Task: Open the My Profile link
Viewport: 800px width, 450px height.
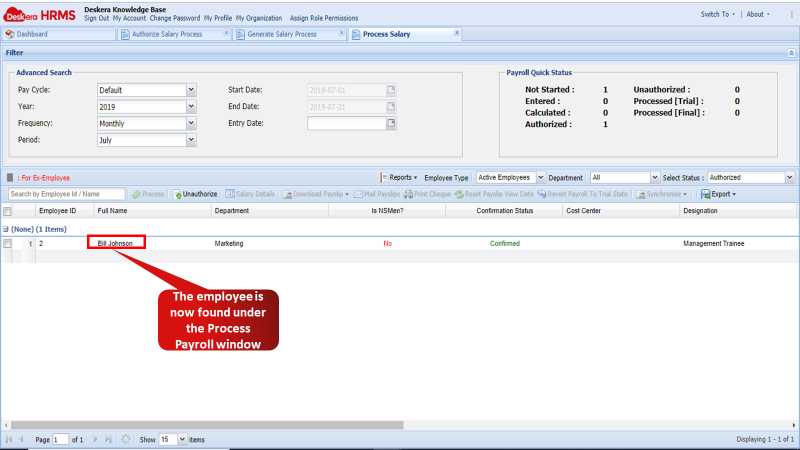Action: click(x=218, y=18)
